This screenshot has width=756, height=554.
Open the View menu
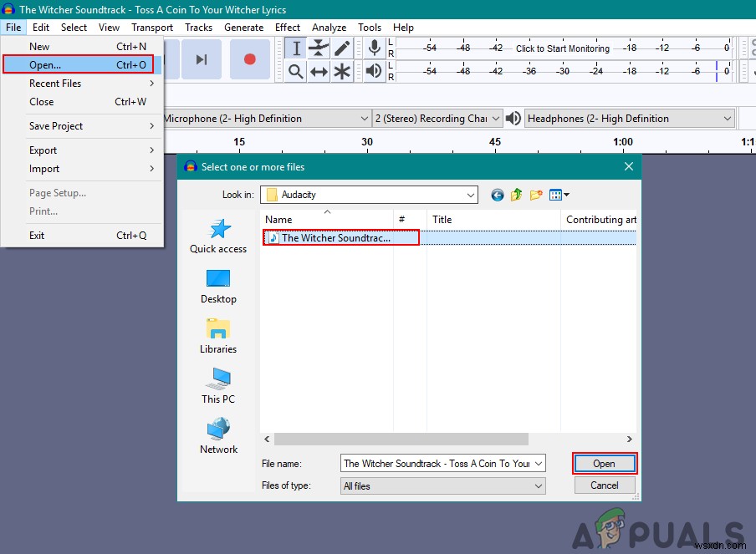(109, 28)
